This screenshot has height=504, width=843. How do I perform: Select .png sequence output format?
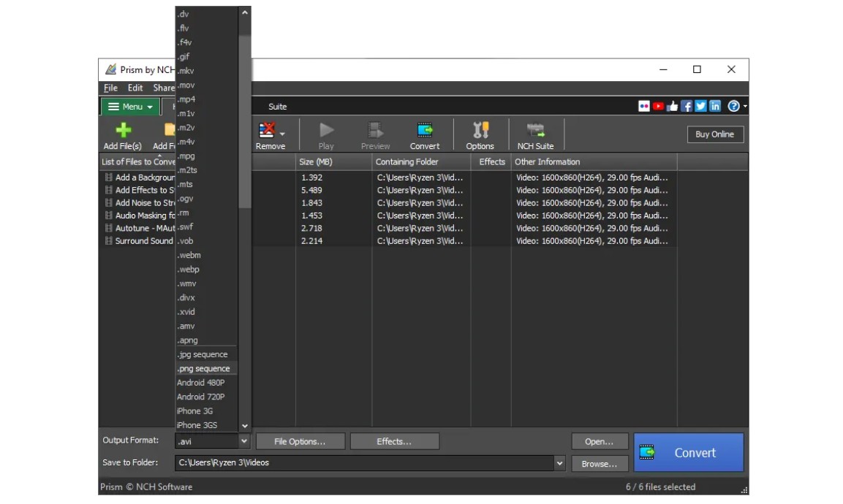click(206, 369)
